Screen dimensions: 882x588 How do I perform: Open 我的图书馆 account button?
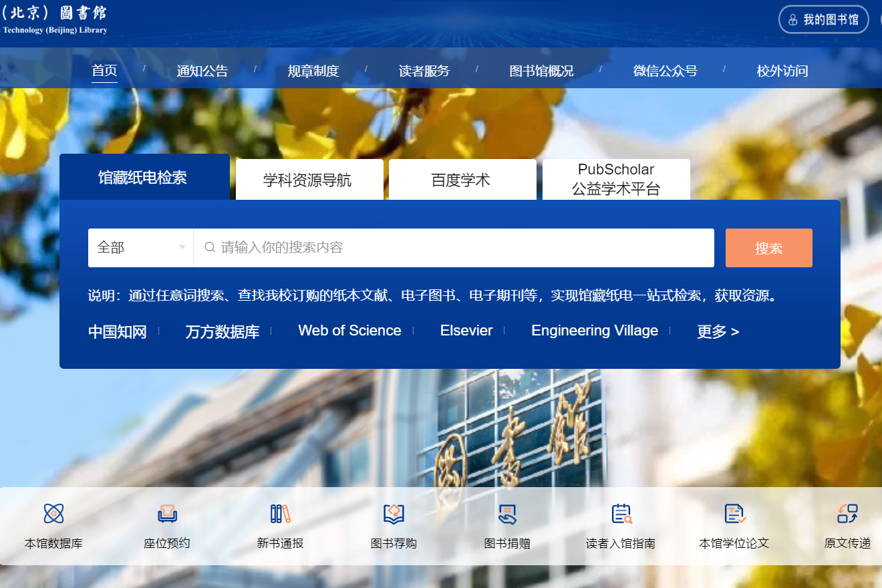(x=823, y=19)
